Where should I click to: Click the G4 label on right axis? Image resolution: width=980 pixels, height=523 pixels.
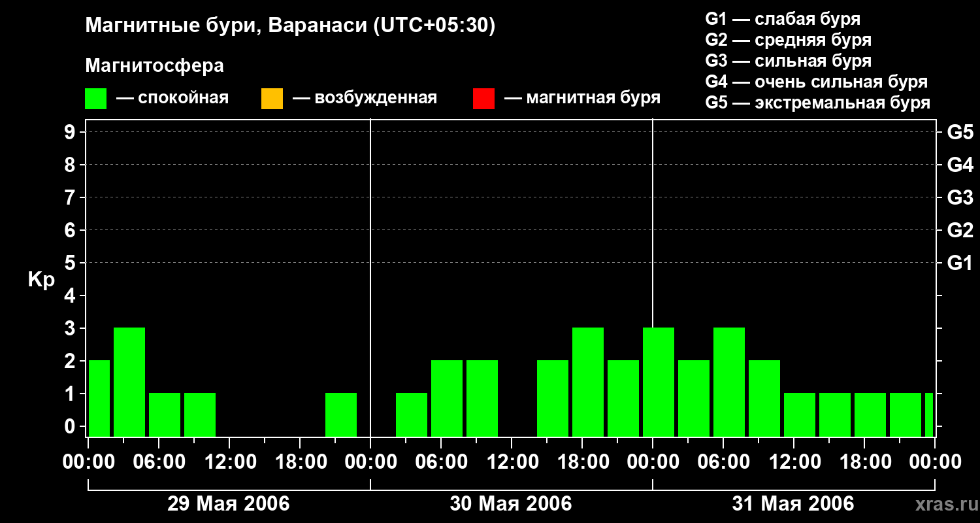tap(960, 165)
